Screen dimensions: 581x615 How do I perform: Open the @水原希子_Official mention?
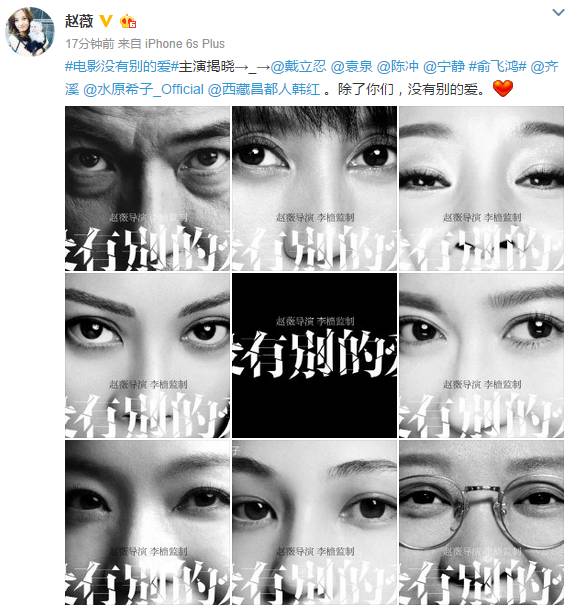(144, 89)
